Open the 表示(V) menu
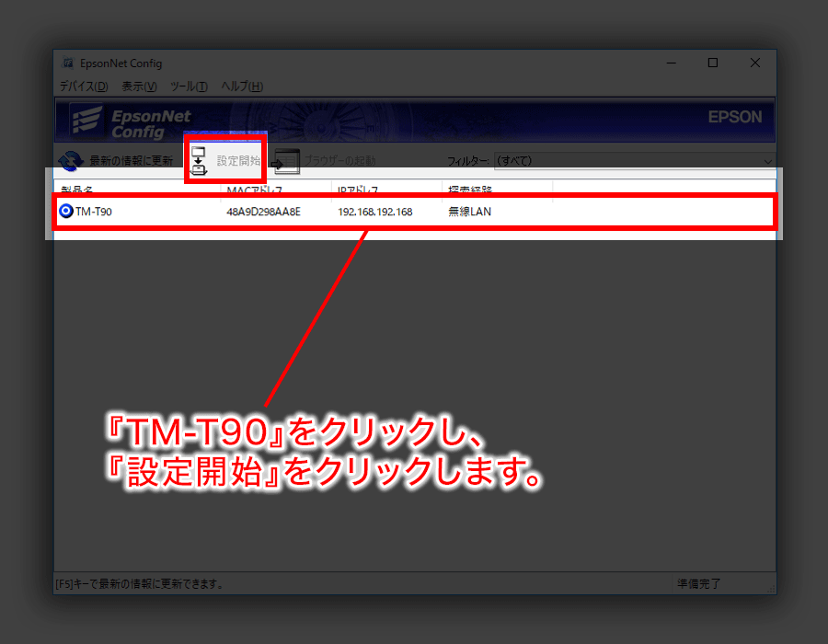 tap(140, 86)
